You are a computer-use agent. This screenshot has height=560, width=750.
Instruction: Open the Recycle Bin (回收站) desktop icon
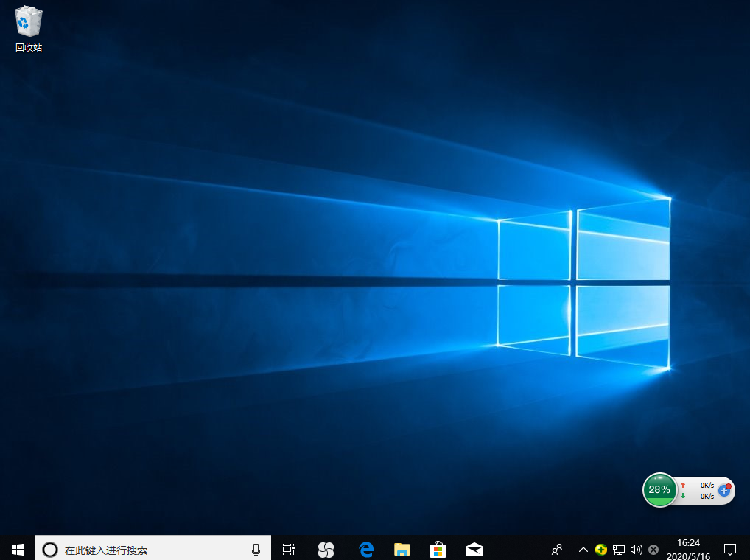tap(28, 28)
